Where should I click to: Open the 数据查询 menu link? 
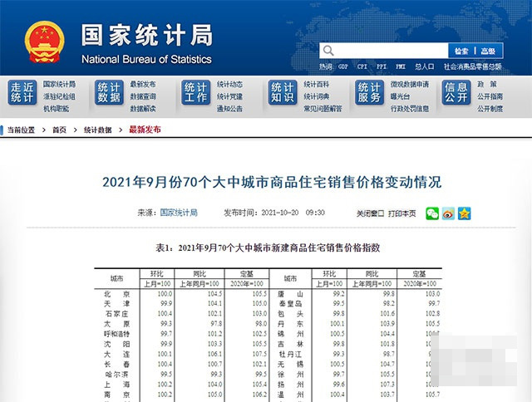tap(142, 96)
